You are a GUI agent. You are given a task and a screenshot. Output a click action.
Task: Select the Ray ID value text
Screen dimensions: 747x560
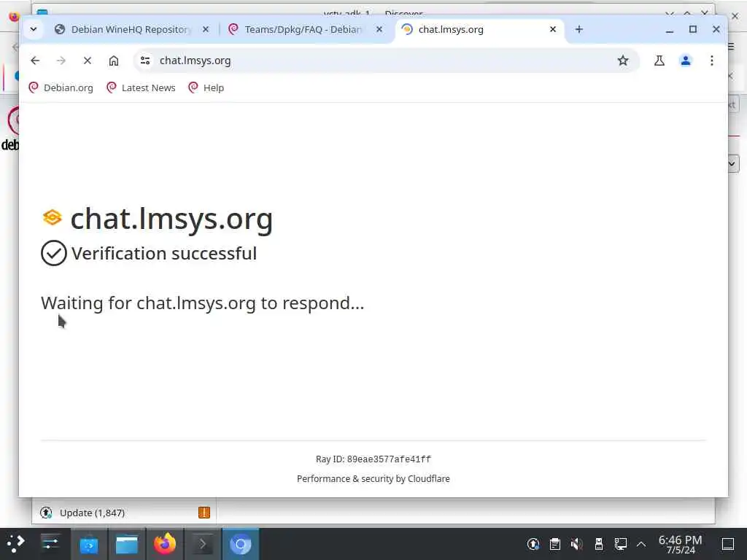(x=389, y=459)
